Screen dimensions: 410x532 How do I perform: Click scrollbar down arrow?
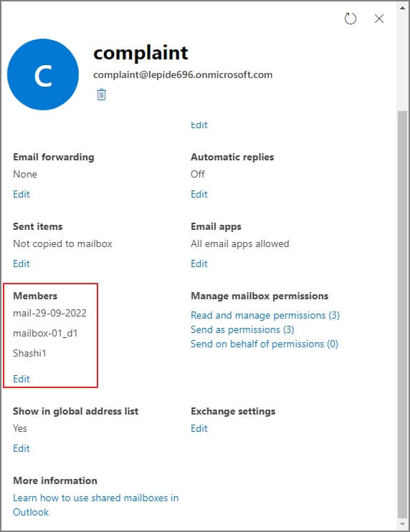click(403, 524)
